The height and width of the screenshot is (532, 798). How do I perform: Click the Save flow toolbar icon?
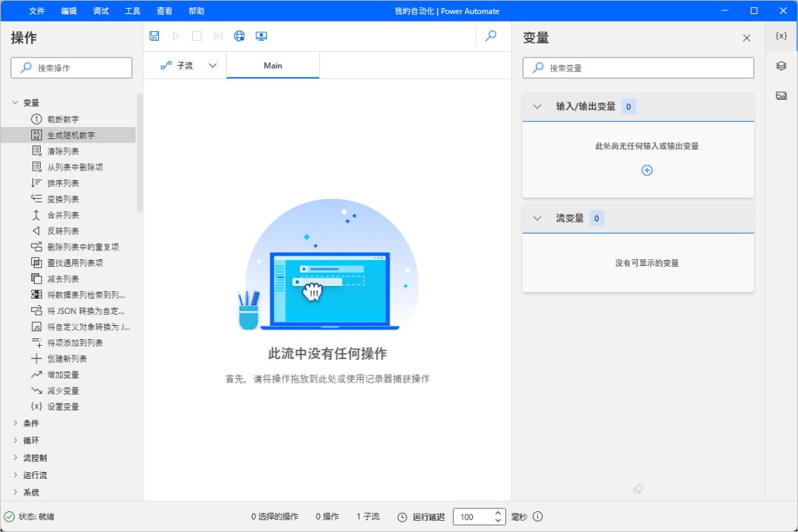point(154,36)
